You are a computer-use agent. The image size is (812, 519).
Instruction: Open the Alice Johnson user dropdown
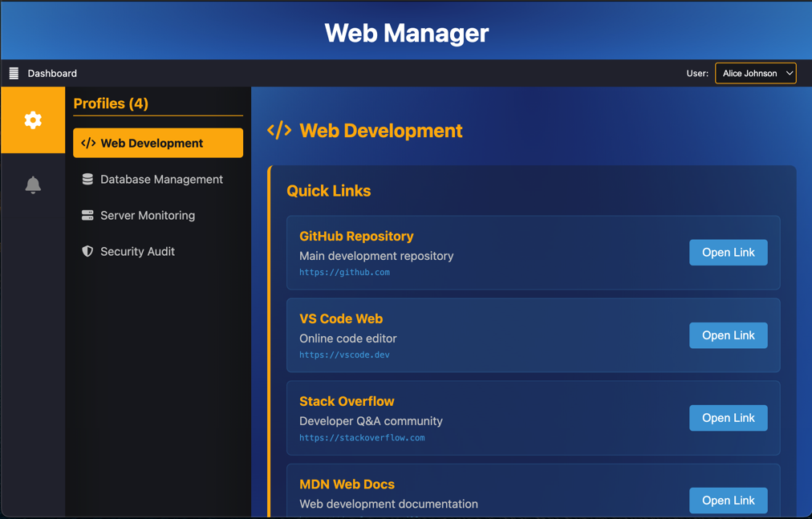coord(755,73)
